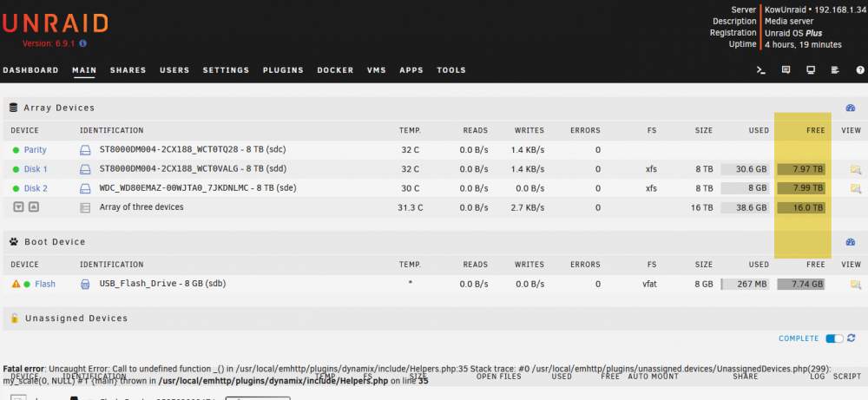Browse Disk 2 via its view folder icon
Image resolution: width=868 pixels, height=400 pixels.
[x=855, y=188]
